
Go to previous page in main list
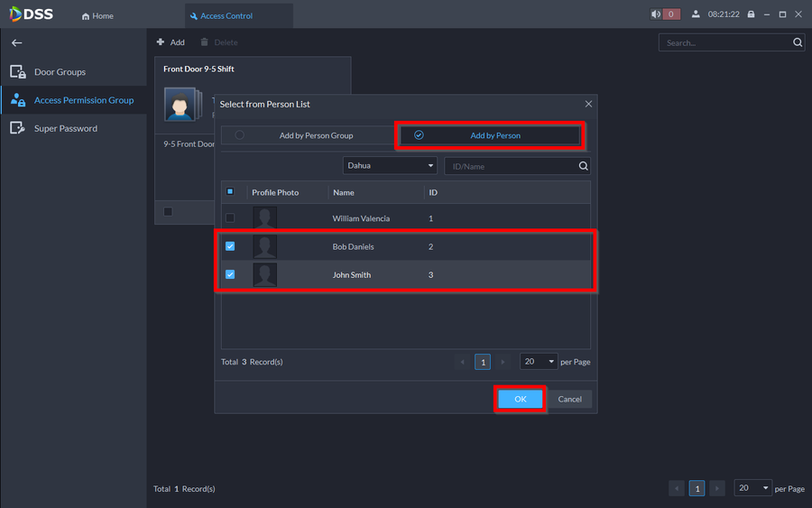(677, 488)
